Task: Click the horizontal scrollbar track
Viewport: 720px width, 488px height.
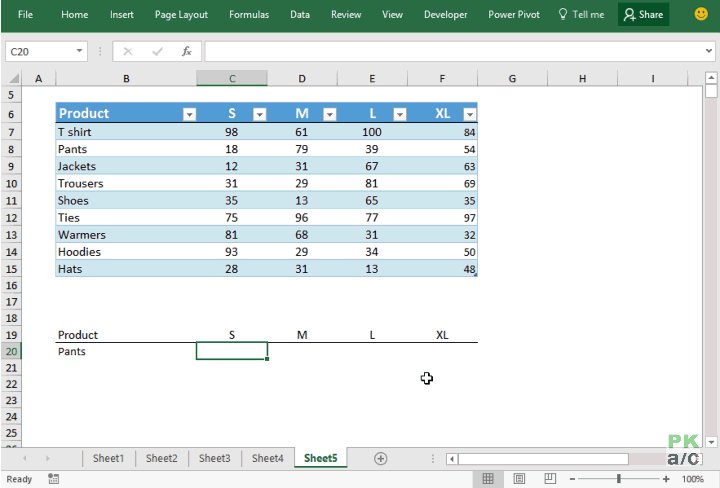Action: 647,459
